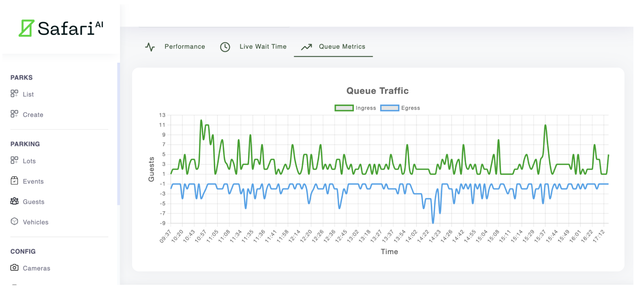This screenshot has width=644, height=308.
Task: Select the Queue Metrics tab
Action: pos(342,47)
